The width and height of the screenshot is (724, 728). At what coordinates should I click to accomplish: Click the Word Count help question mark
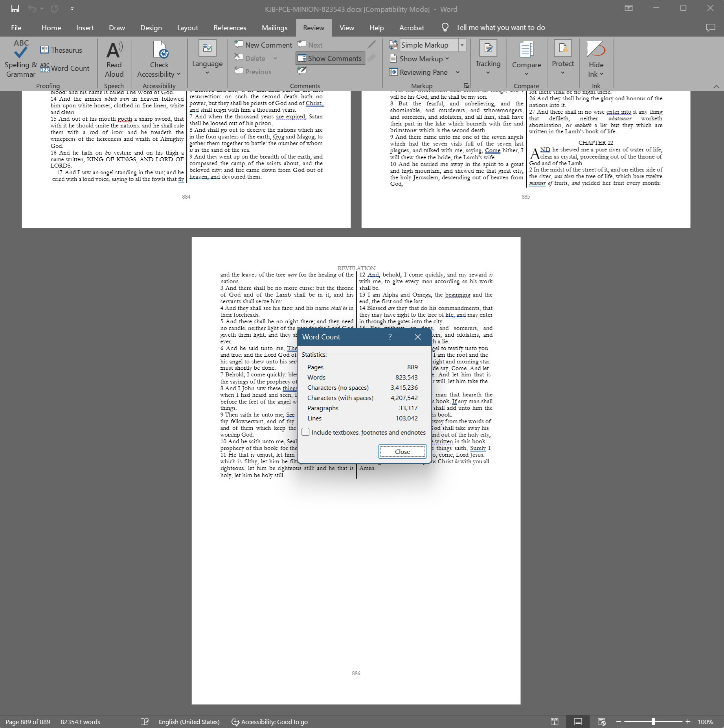pos(390,337)
